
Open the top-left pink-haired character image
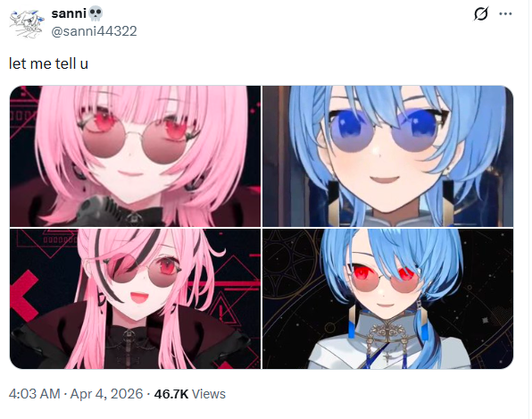[x=135, y=155]
